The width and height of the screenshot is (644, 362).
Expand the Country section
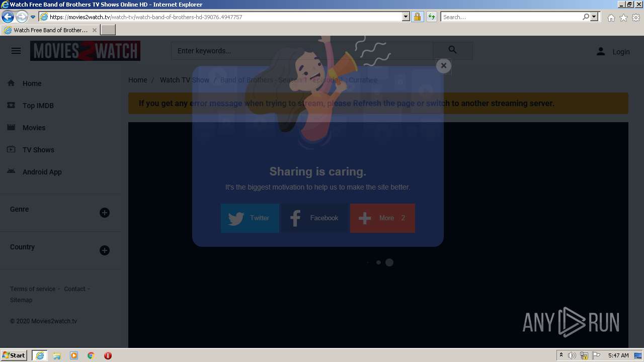[x=105, y=250]
